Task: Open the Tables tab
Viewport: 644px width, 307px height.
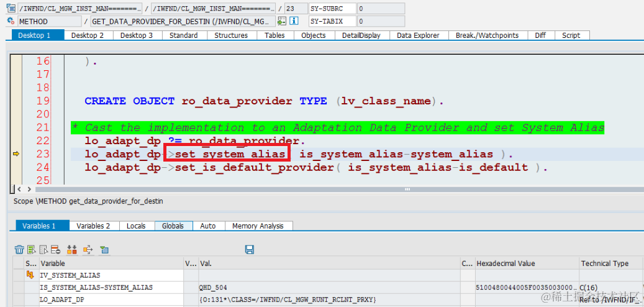Action: click(x=276, y=36)
